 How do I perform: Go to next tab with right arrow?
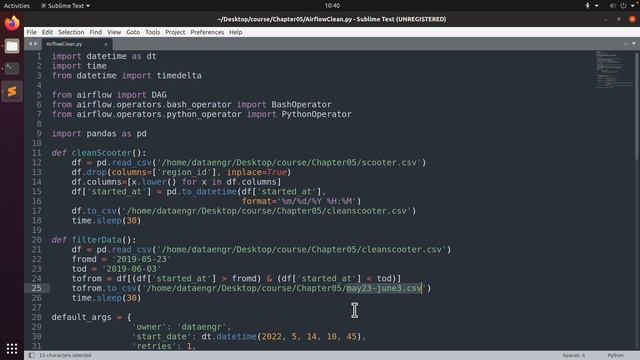tap(36, 44)
